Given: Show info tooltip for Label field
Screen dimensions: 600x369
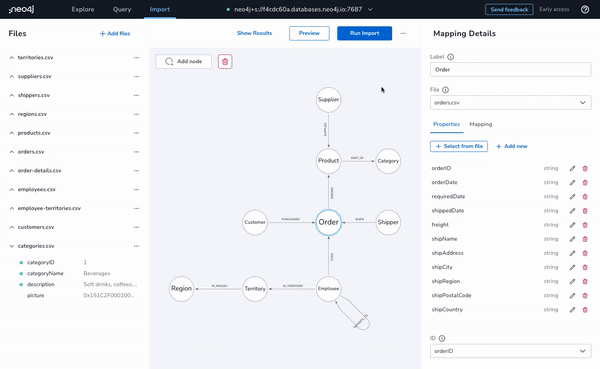Looking at the screenshot, I should [450, 57].
